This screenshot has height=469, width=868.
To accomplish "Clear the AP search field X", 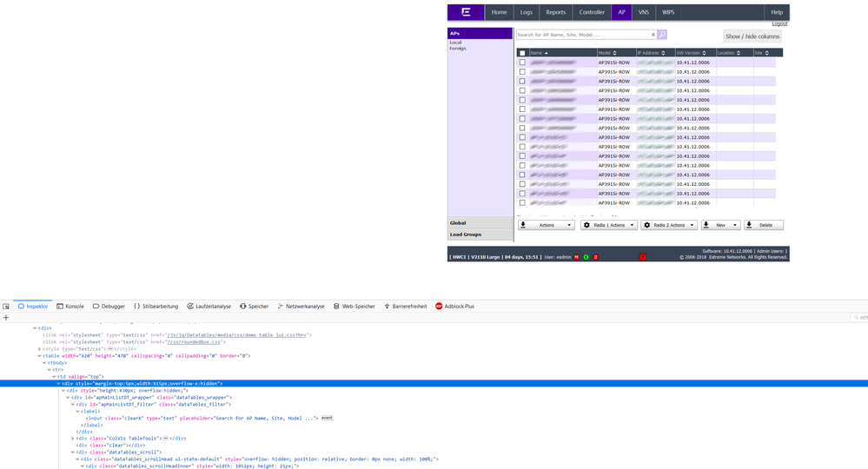I will click(653, 35).
